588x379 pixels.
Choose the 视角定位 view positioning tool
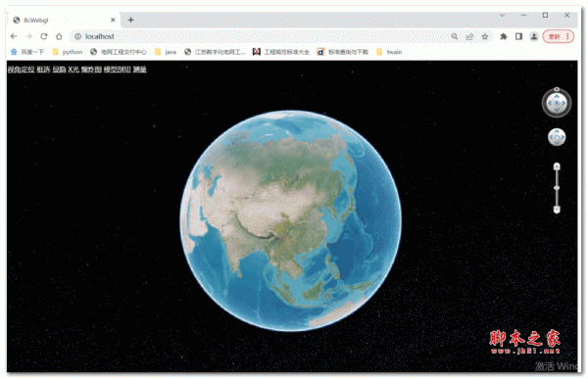point(21,70)
